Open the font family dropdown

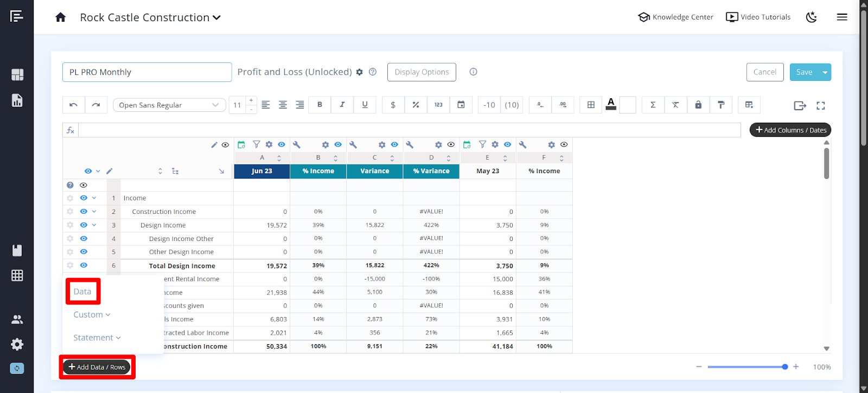(169, 105)
